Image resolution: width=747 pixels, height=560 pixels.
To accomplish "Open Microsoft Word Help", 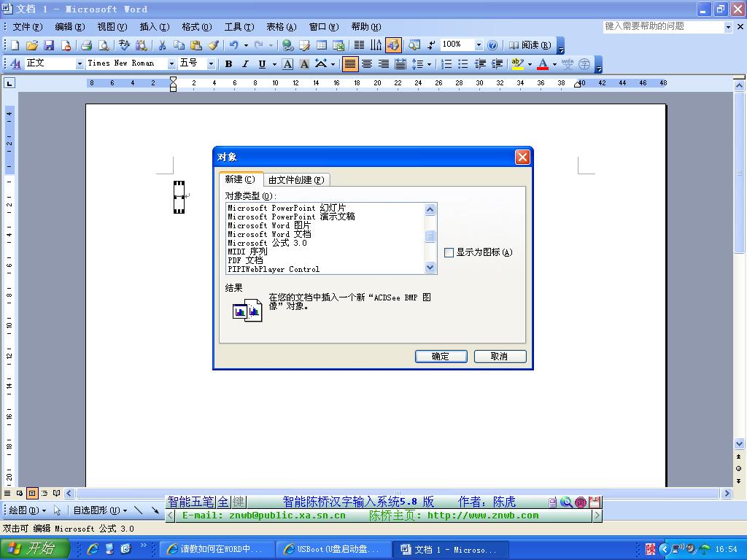I will click(x=492, y=45).
